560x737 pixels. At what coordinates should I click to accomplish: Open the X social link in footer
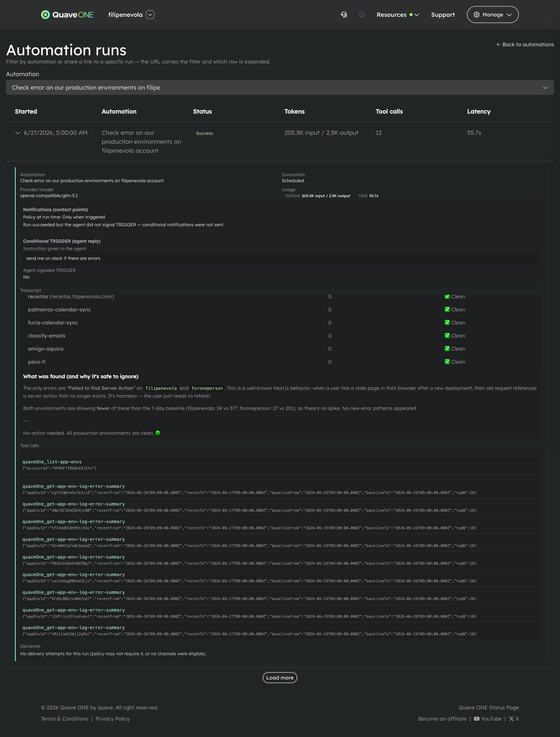pyautogui.click(x=514, y=719)
